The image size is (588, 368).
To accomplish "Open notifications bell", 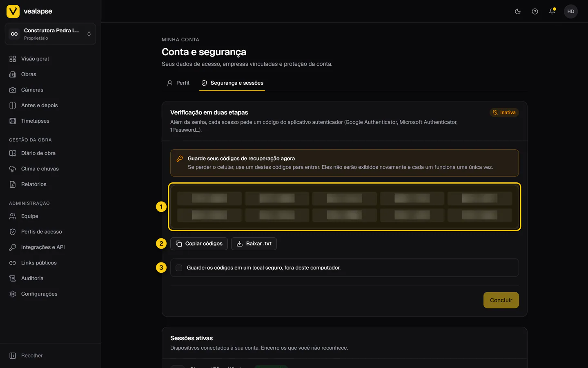I will tap(552, 11).
